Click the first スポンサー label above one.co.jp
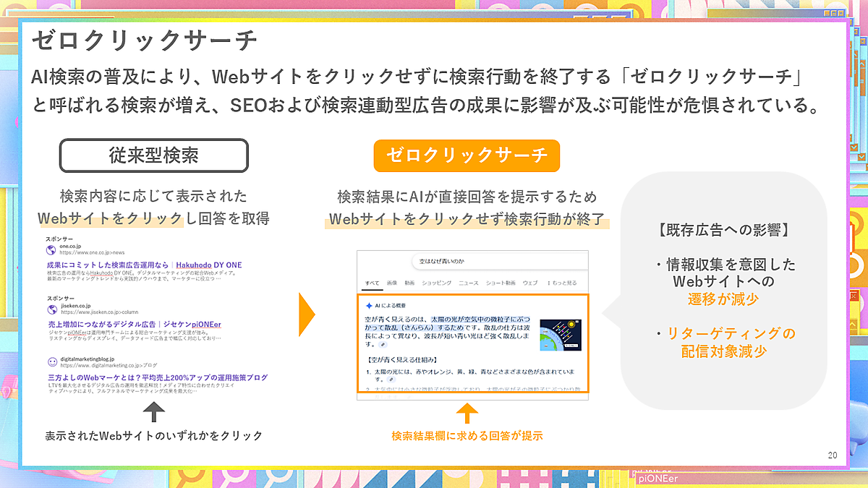This screenshot has height=488, width=868. click(x=59, y=239)
